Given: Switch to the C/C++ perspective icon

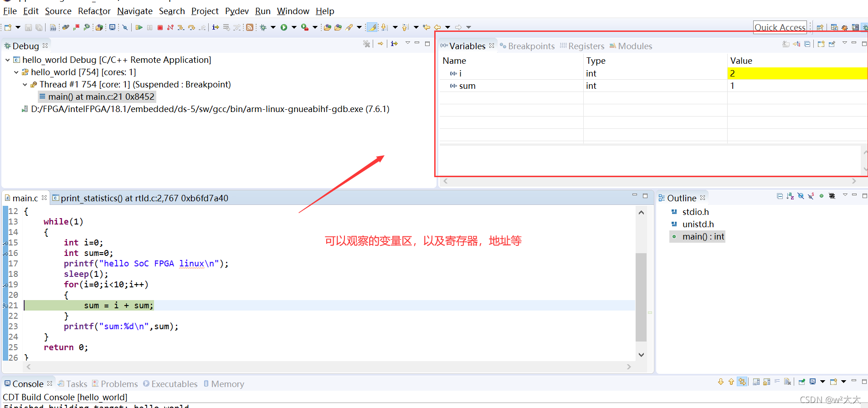Looking at the screenshot, I should tap(834, 27).
